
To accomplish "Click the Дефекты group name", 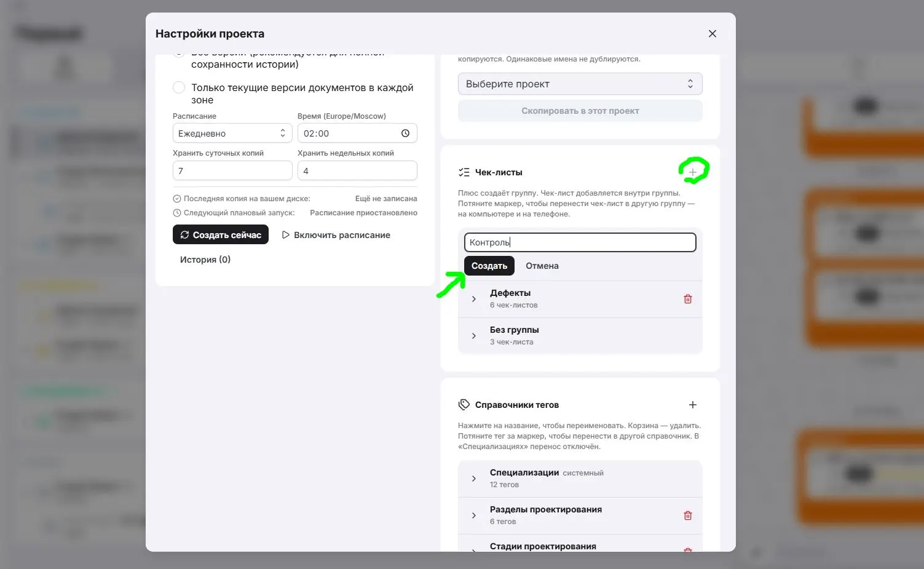I will [510, 293].
